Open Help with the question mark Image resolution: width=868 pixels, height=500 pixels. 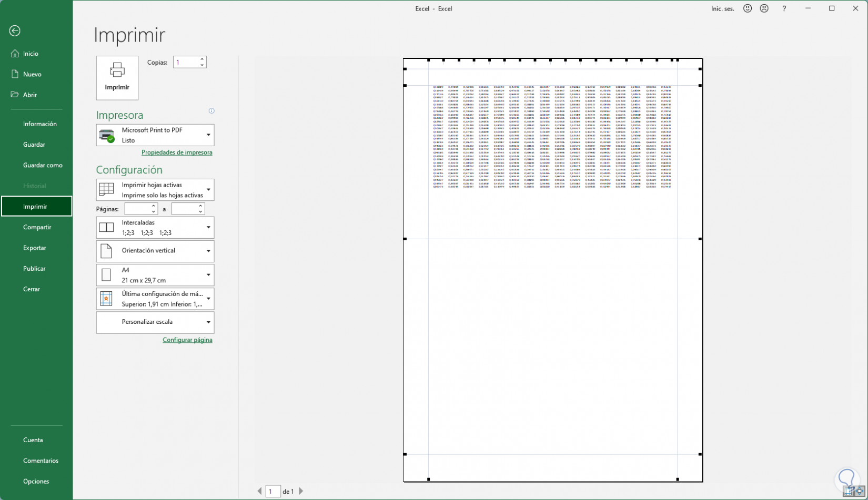[x=784, y=8]
